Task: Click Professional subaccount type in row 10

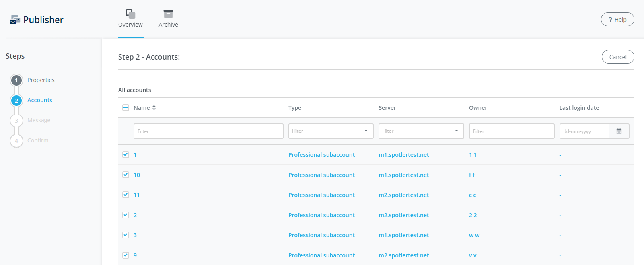Action: tap(321, 175)
